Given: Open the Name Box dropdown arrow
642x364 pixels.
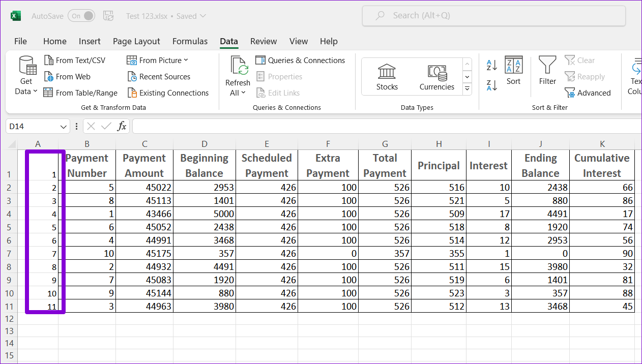Looking at the screenshot, I should coord(64,127).
